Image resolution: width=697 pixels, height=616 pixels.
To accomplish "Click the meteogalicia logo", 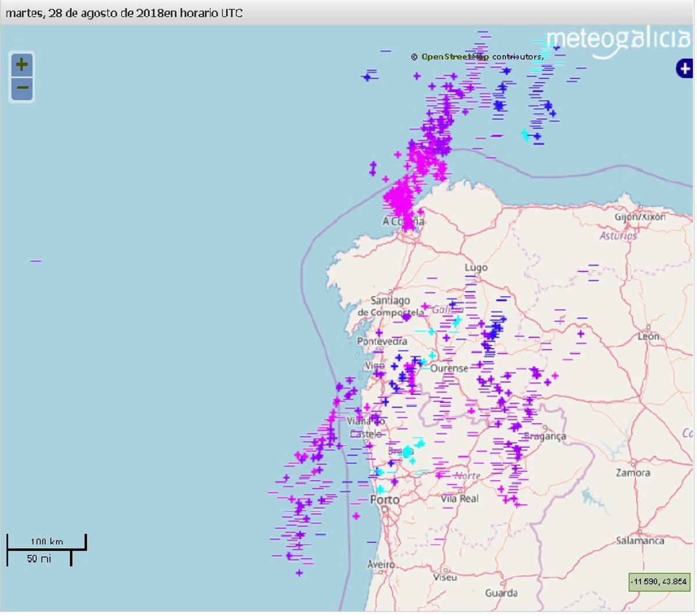I will pos(617,41).
